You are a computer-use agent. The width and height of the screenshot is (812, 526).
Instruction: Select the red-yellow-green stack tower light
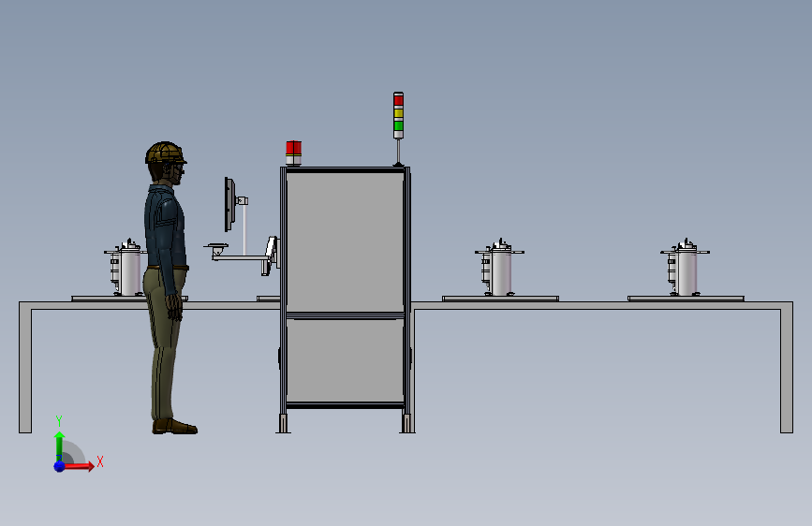(398, 115)
